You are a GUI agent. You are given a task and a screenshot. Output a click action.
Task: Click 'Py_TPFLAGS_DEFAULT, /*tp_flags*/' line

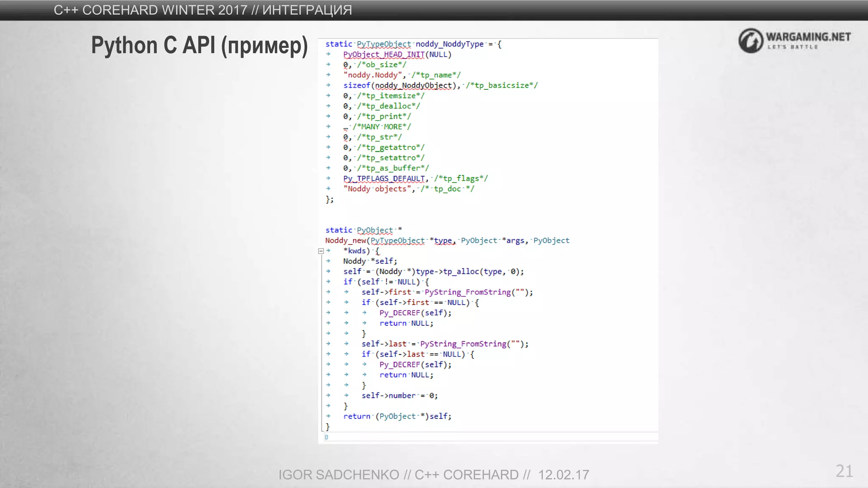415,178
